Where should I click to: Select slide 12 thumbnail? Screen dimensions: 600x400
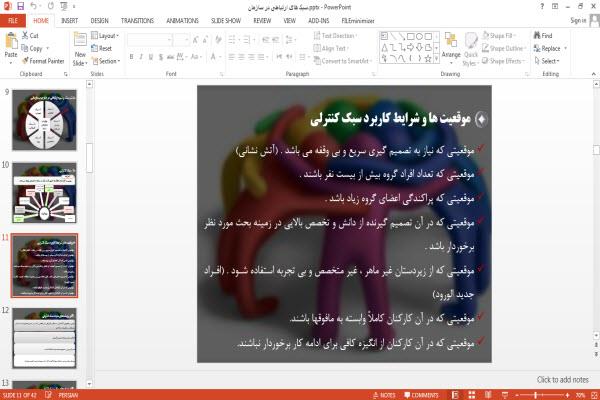click(44, 338)
